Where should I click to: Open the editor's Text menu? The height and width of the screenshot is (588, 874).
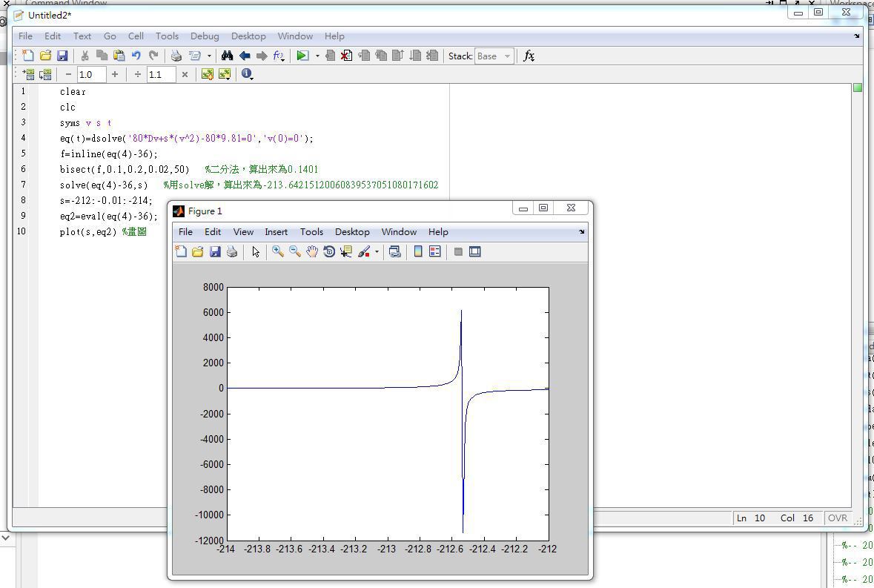click(x=82, y=36)
